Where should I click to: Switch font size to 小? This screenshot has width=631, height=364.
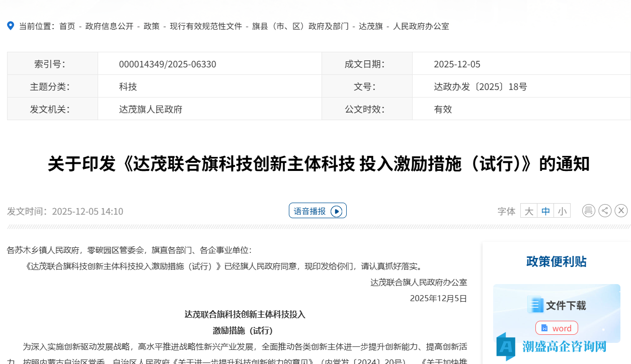tap(562, 211)
